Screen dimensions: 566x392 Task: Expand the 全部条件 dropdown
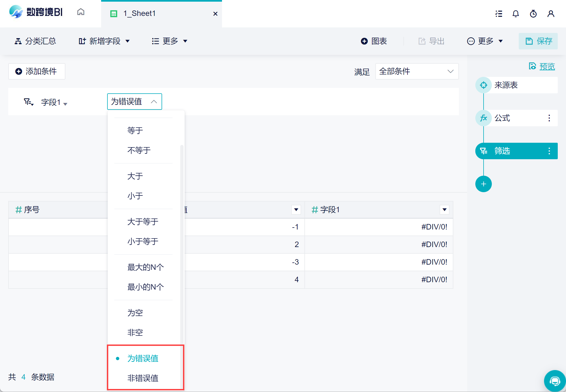tap(417, 71)
